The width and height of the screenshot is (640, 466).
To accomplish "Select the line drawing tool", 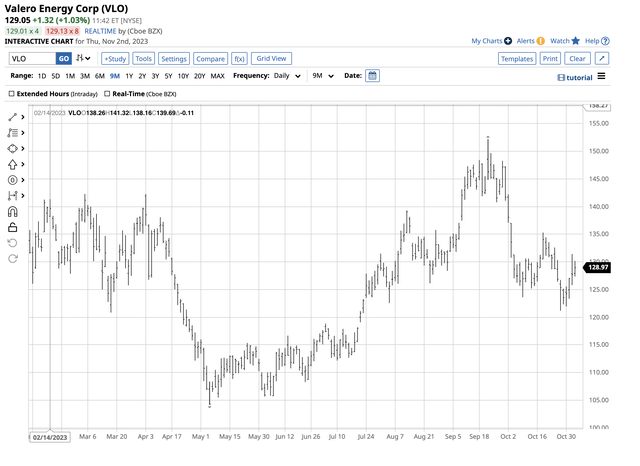I will click(x=12, y=117).
